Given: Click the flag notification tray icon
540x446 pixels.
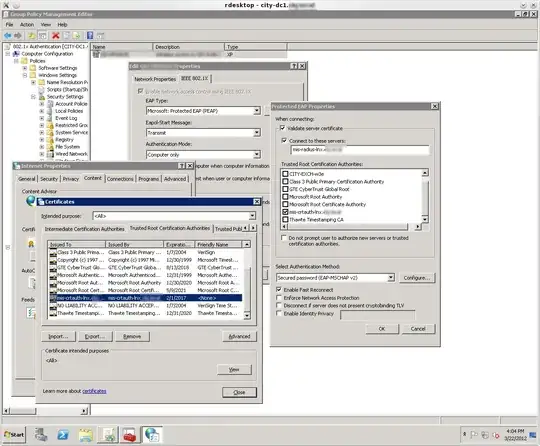Looking at the screenshot, I should [x=474, y=435].
